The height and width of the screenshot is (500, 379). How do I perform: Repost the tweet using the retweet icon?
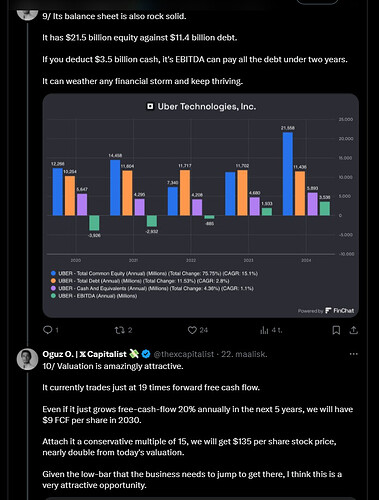click(x=119, y=330)
